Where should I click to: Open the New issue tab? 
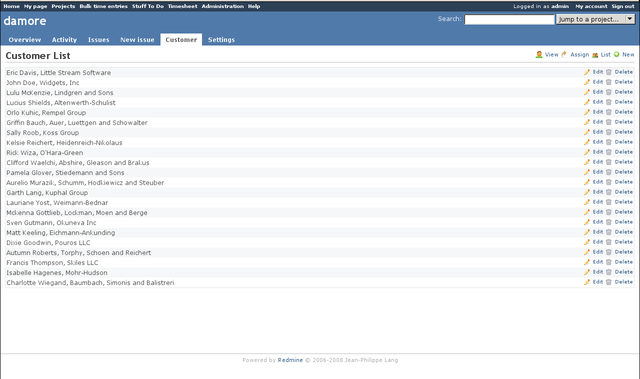click(137, 40)
